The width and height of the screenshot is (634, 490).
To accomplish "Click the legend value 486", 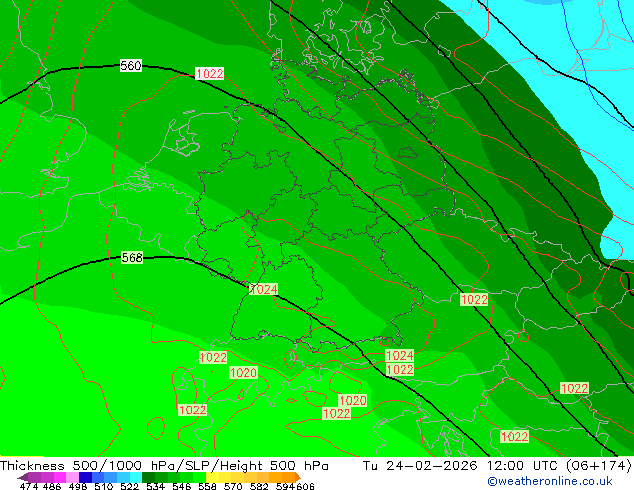I will 52,486.
